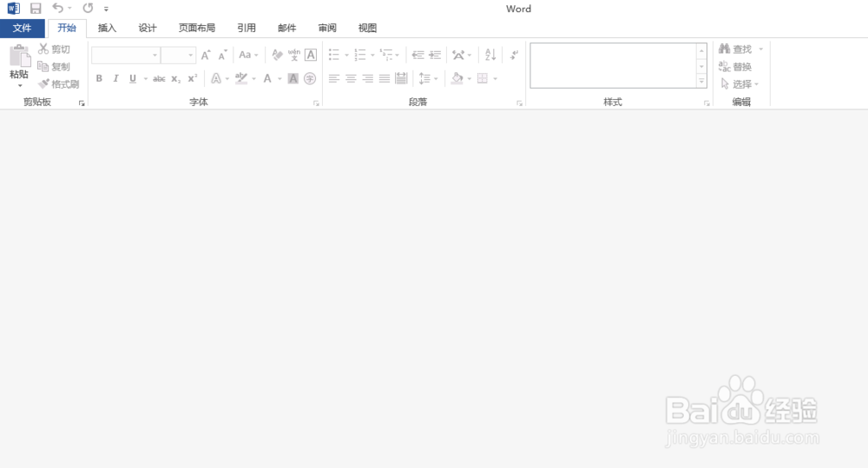Toggle superscript (x²)
868x468 pixels.
tap(192, 79)
